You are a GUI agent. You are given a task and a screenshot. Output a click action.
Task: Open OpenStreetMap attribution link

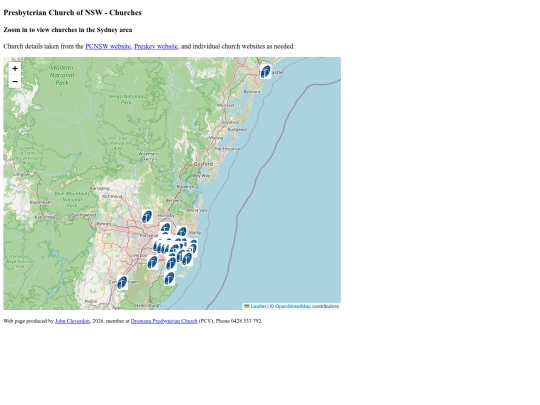293,306
